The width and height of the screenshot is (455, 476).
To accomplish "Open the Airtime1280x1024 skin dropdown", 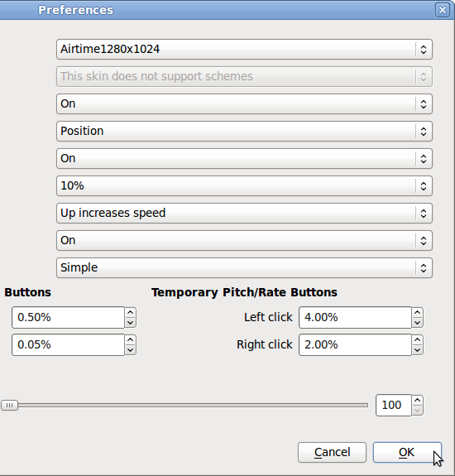I will click(x=244, y=49).
